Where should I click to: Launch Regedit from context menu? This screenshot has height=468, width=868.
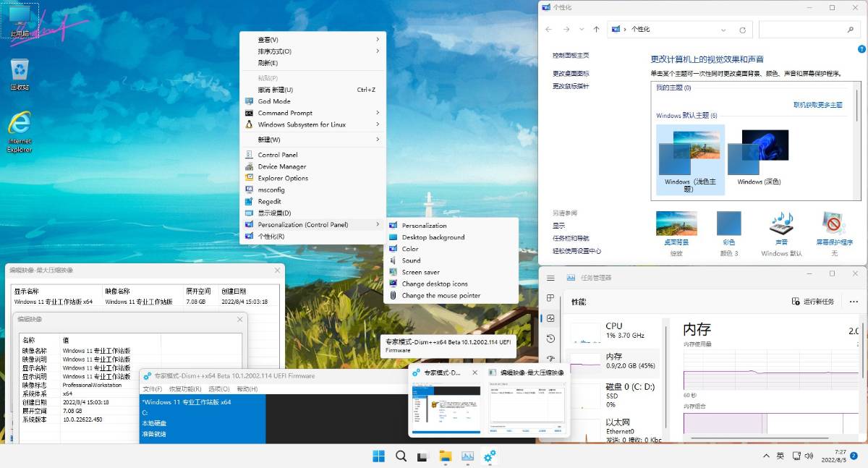(x=312, y=201)
